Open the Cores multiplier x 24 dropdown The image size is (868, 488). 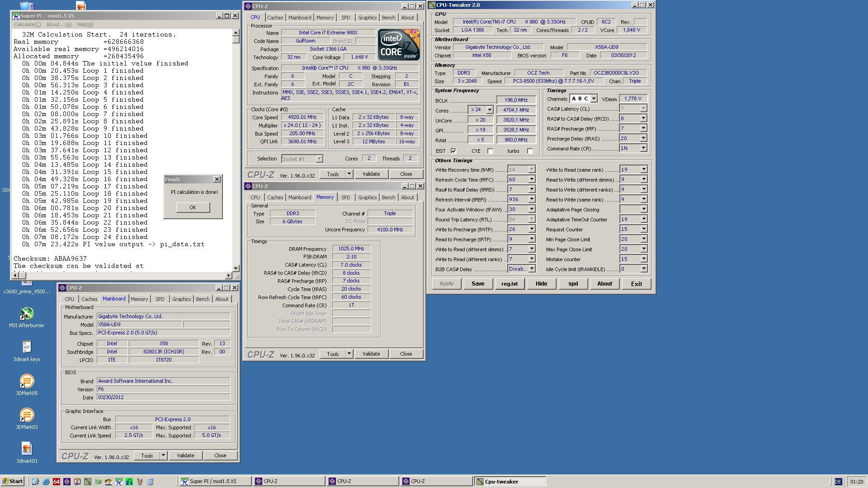pos(489,110)
